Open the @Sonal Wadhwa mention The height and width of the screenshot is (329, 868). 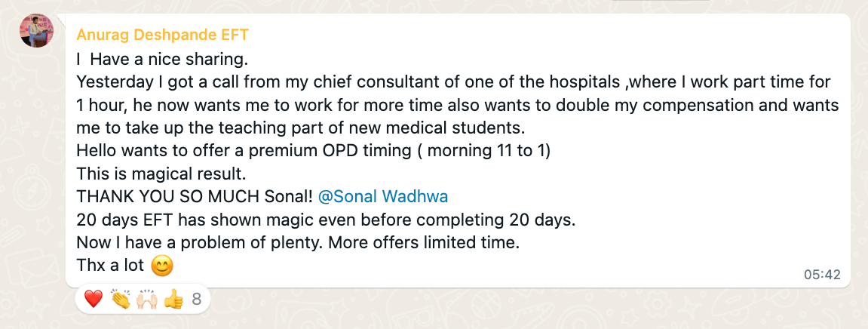(x=383, y=196)
